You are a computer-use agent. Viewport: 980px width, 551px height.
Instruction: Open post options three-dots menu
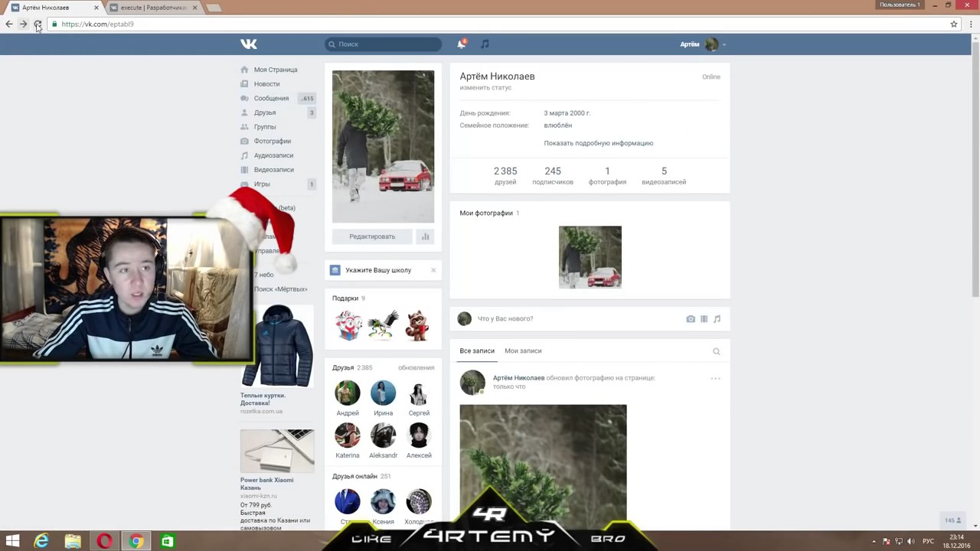click(x=715, y=379)
